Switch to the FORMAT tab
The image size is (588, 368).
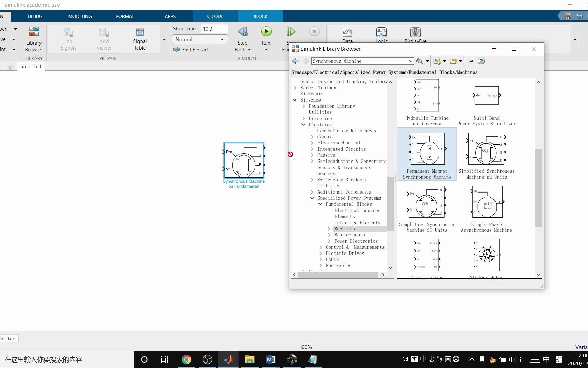pyautogui.click(x=125, y=16)
